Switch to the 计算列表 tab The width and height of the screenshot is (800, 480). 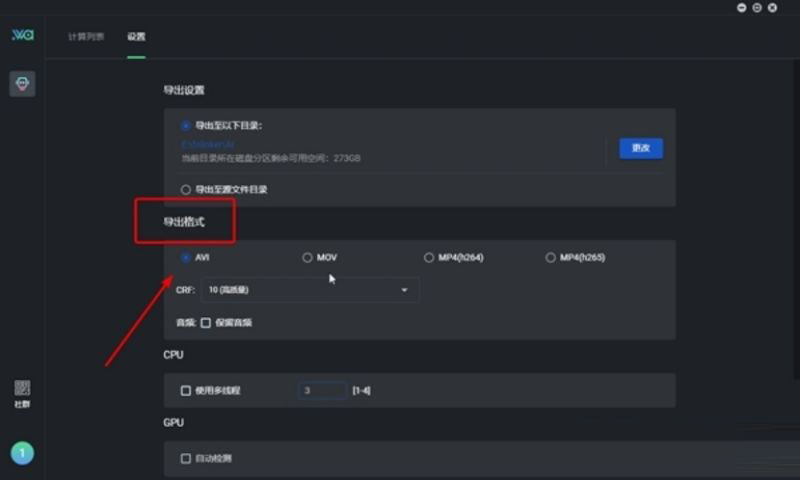point(86,37)
